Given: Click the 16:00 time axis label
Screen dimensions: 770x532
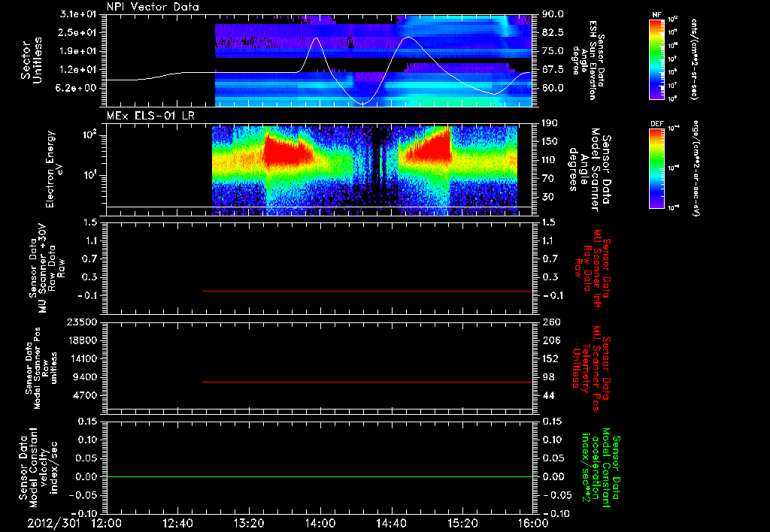Looking at the screenshot, I should (533, 523).
